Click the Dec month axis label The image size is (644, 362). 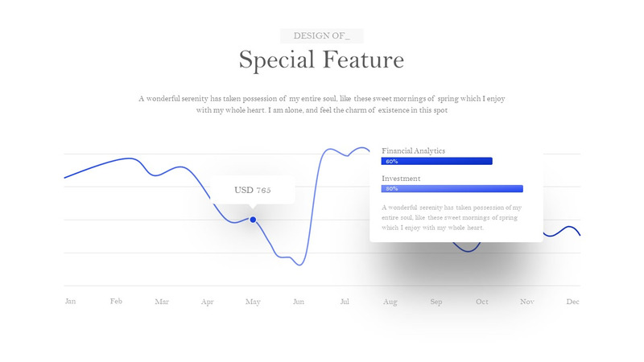click(573, 302)
